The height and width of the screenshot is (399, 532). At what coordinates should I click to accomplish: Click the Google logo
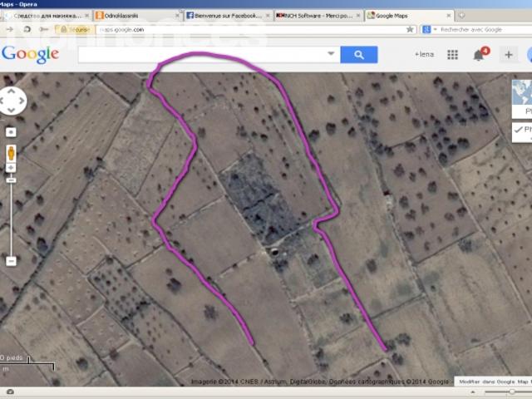tap(30, 54)
